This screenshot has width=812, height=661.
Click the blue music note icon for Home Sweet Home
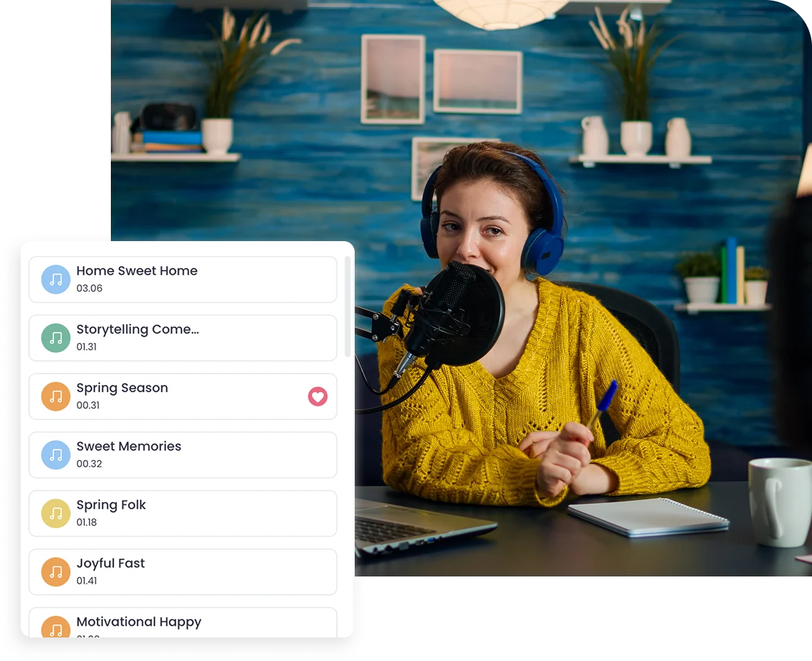(x=55, y=279)
